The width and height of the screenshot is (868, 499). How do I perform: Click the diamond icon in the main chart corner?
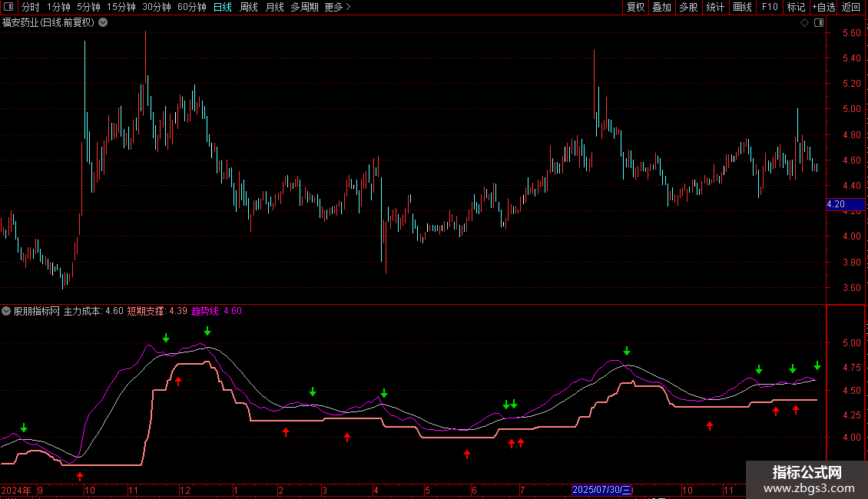click(804, 23)
